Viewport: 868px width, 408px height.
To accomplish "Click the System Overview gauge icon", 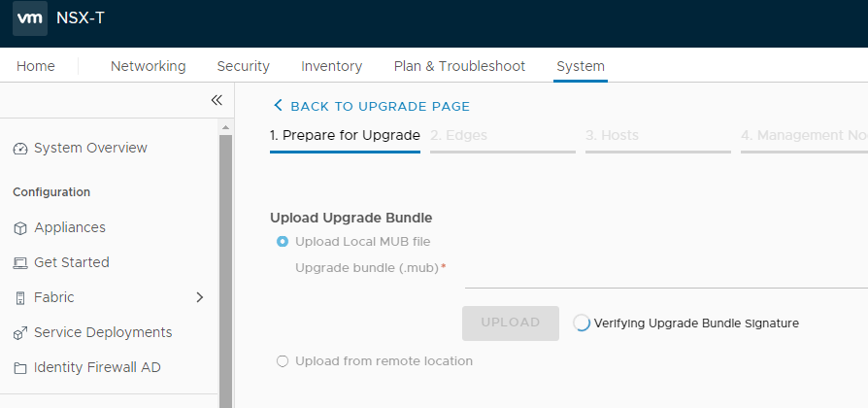I will 20,149.
